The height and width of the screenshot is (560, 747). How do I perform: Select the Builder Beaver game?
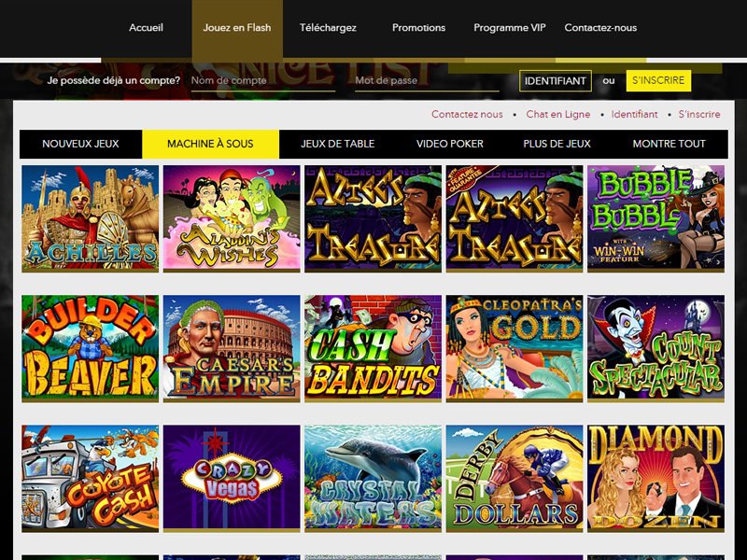point(90,348)
